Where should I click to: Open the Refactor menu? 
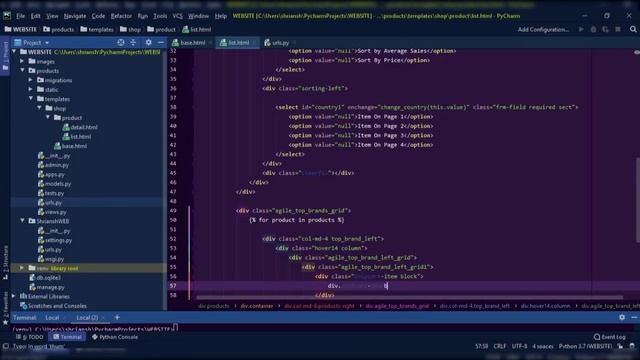point(121,16)
